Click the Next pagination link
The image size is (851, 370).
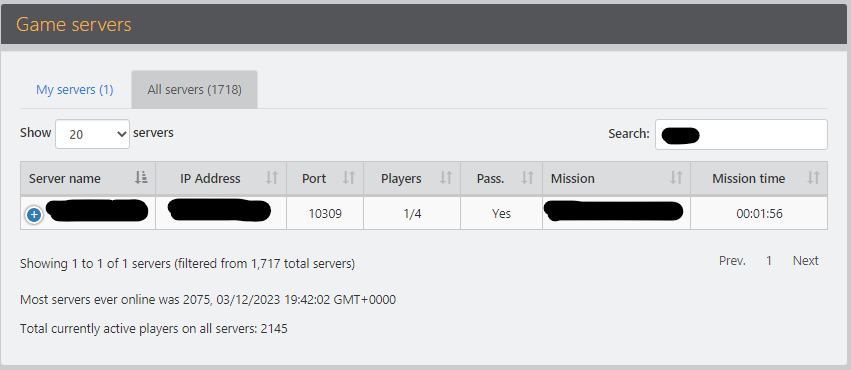point(805,261)
